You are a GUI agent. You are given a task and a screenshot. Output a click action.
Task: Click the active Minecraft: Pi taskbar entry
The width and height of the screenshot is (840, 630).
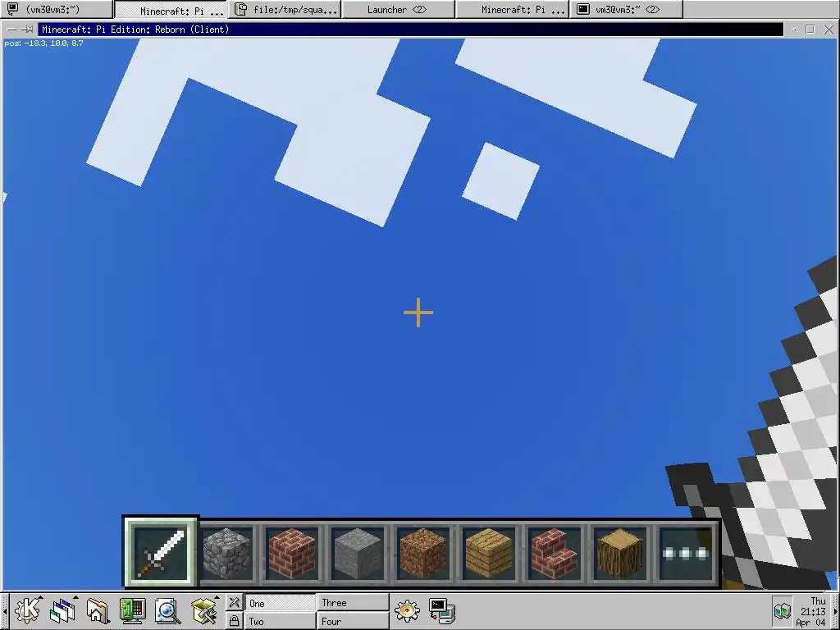171,10
